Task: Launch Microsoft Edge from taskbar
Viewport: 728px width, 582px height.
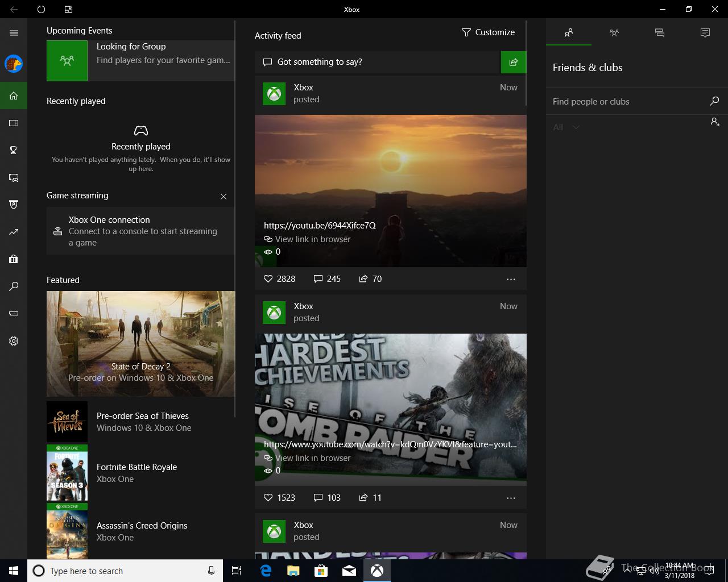Action: point(266,571)
